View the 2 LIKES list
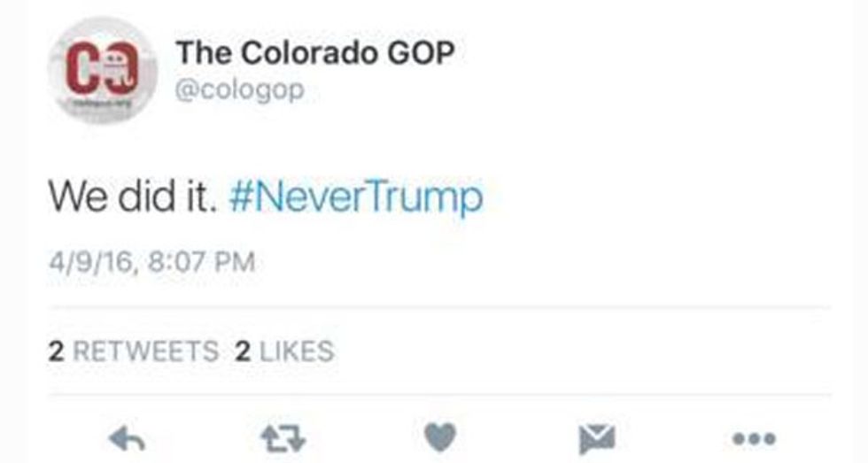The image size is (868, 463). [284, 351]
